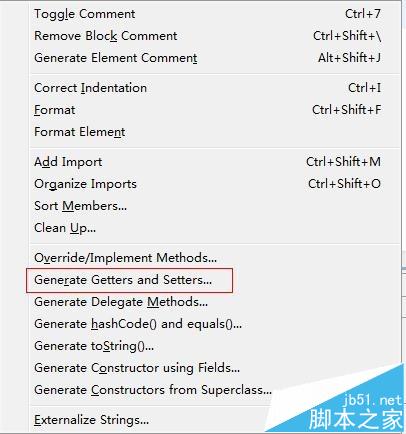Select Correct Indentation option
The width and height of the screenshot is (406, 434).
click(215, 88)
